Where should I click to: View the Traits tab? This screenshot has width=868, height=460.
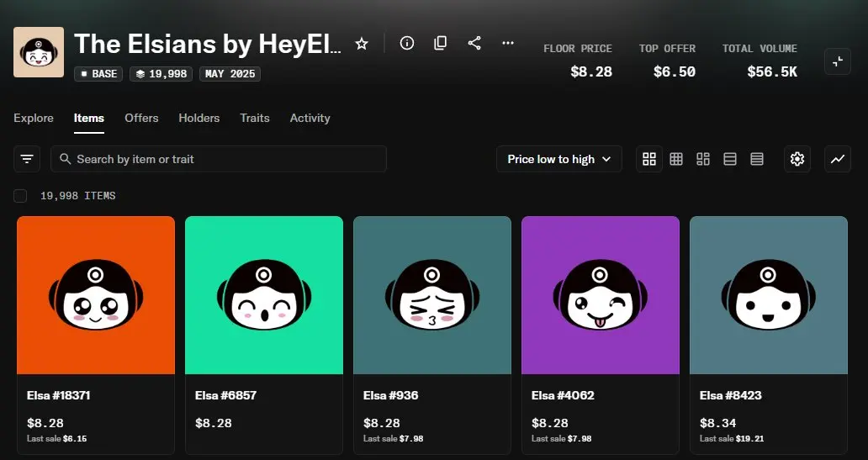point(255,118)
